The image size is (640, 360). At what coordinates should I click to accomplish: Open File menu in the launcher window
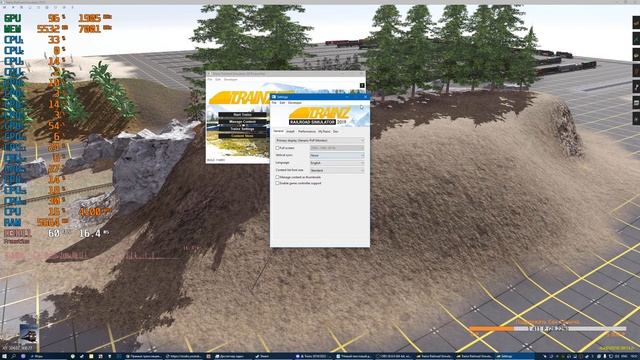point(210,80)
